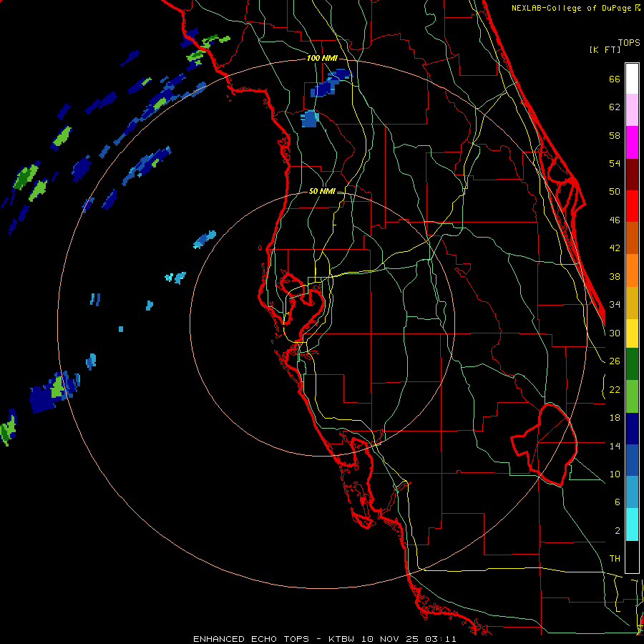Select the bright red legend swatch
The height and width of the screenshot is (644, 644).
pyautogui.click(x=632, y=206)
